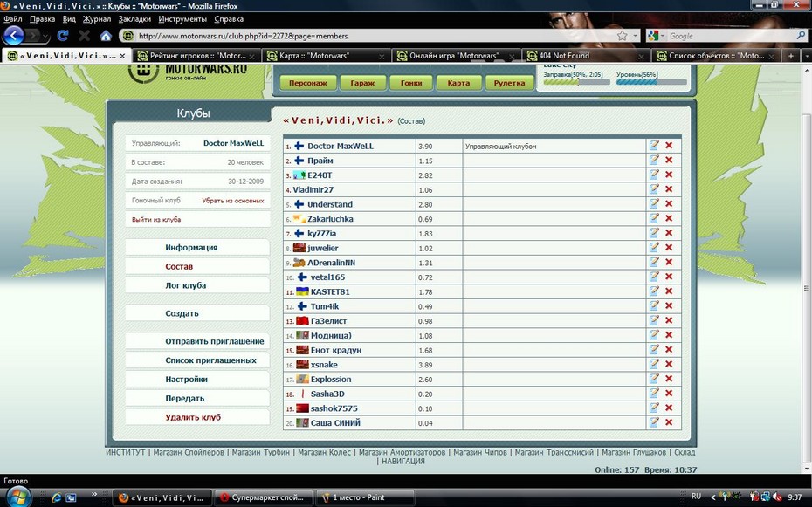Image resolution: width=812 pixels, height=507 pixels.
Task: Open Windows Start button
Action: tap(18, 497)
